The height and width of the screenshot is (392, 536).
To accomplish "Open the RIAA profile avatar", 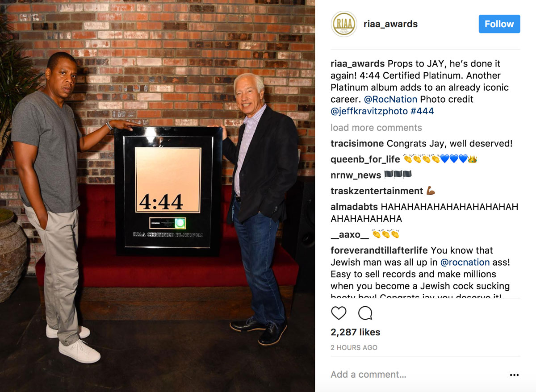I will [x=344, y=24].
